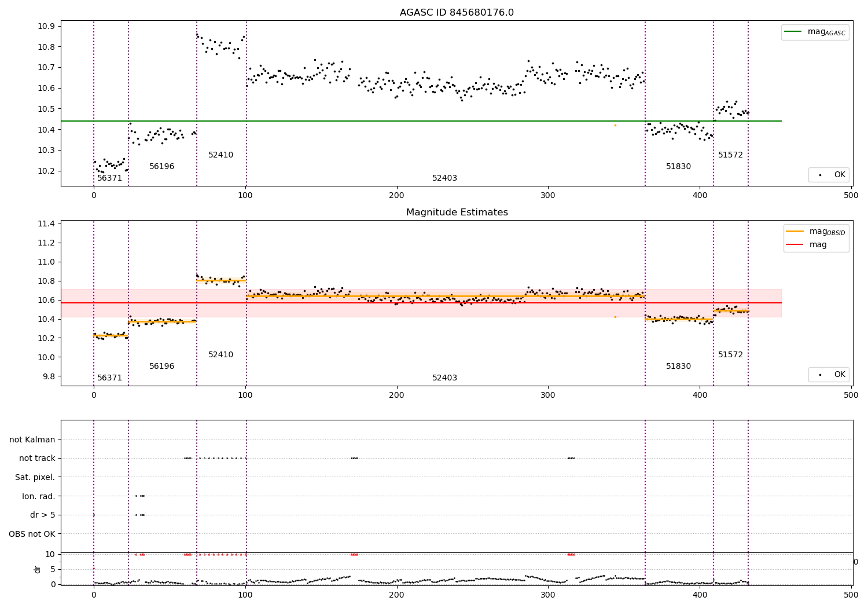Click the 10.2 y-axis tick in top plot

click(46, 171)
